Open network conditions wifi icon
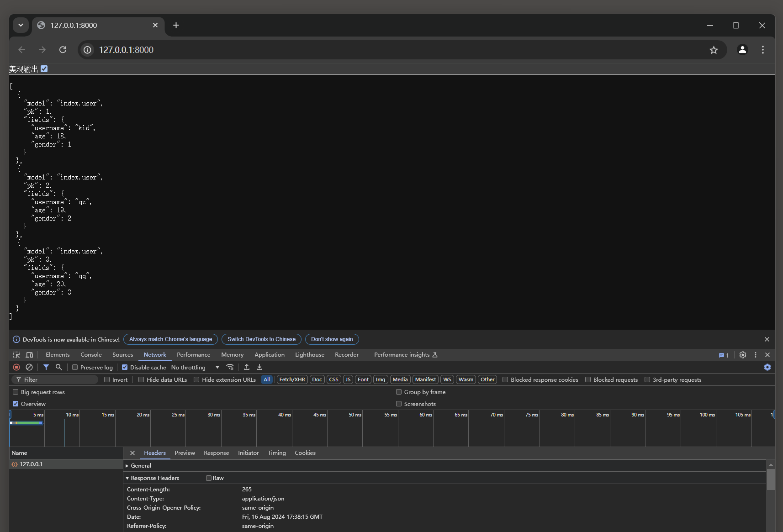Screen dimensions: 783x532 (x=230, y=367)
